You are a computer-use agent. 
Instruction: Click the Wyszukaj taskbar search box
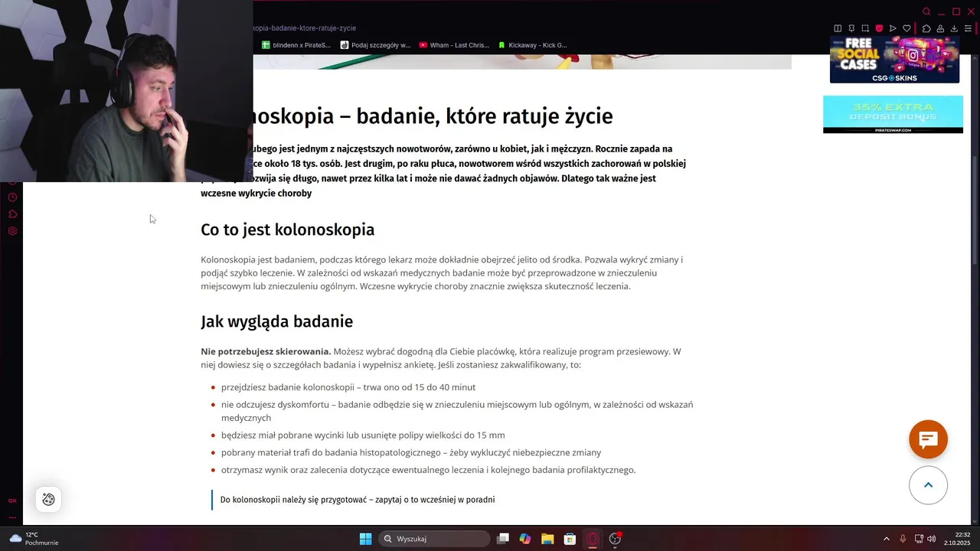point(435,539)
